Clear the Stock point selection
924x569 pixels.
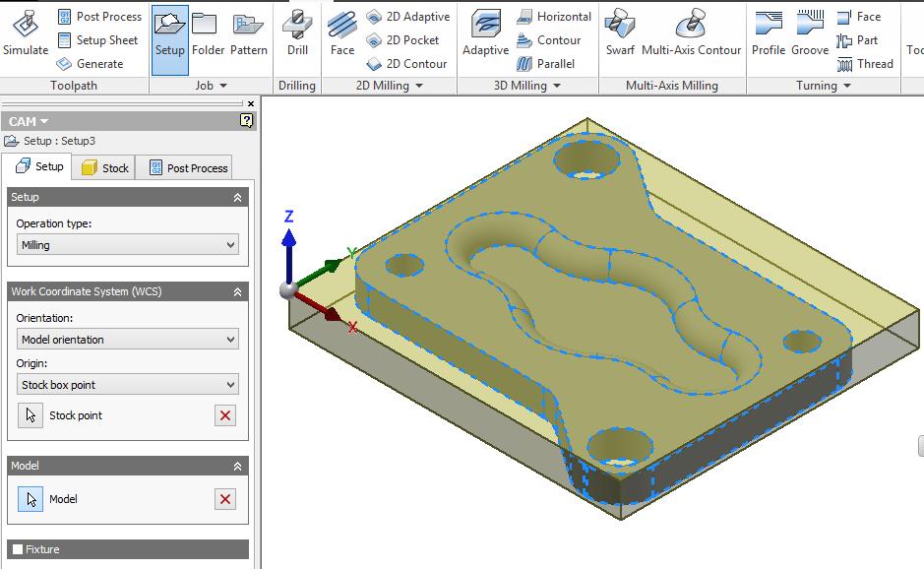[x=225, y=415]
